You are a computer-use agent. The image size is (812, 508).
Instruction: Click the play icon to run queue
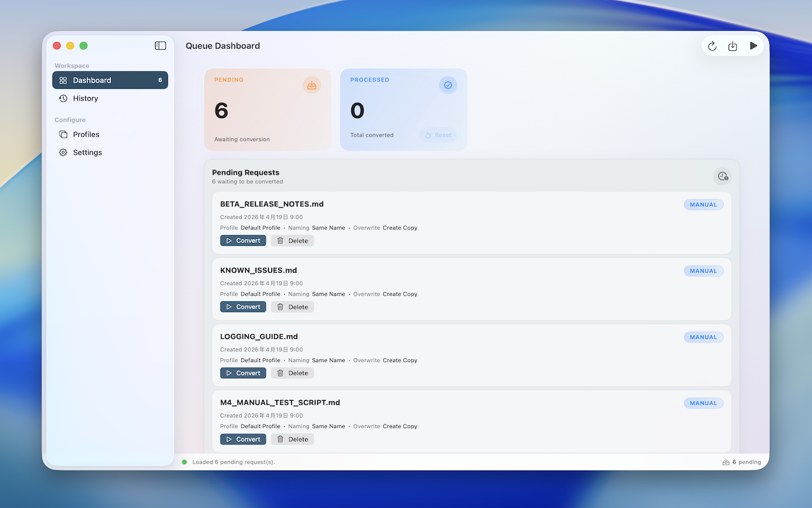click(x=753, y=46)
